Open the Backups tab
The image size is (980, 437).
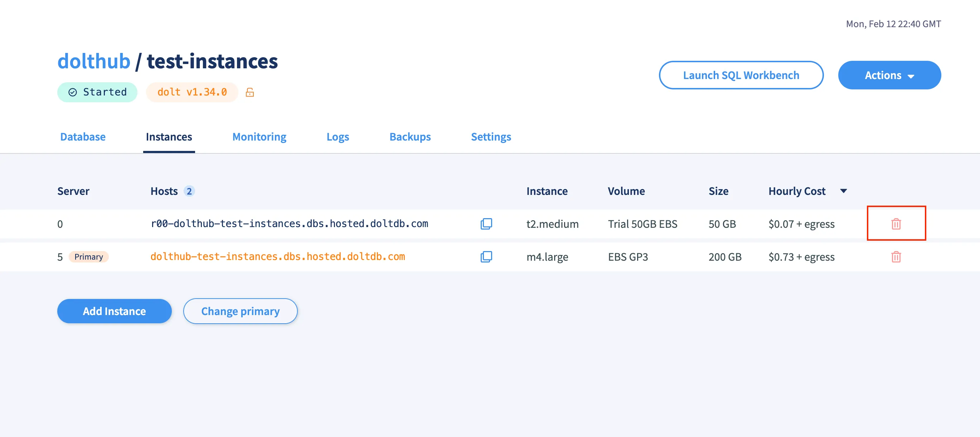click(x=410, y=137)
